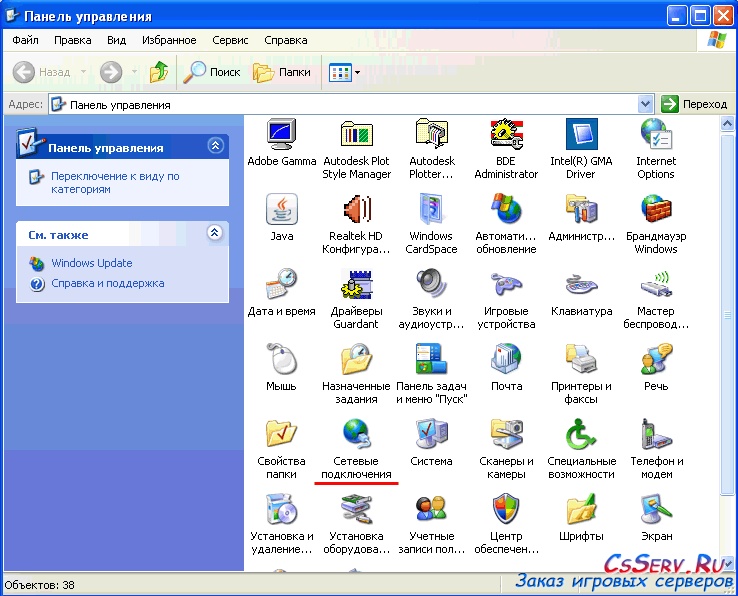Click the Назад back button
The width and height of the screenshot is (738, 596).
(41, 72)
